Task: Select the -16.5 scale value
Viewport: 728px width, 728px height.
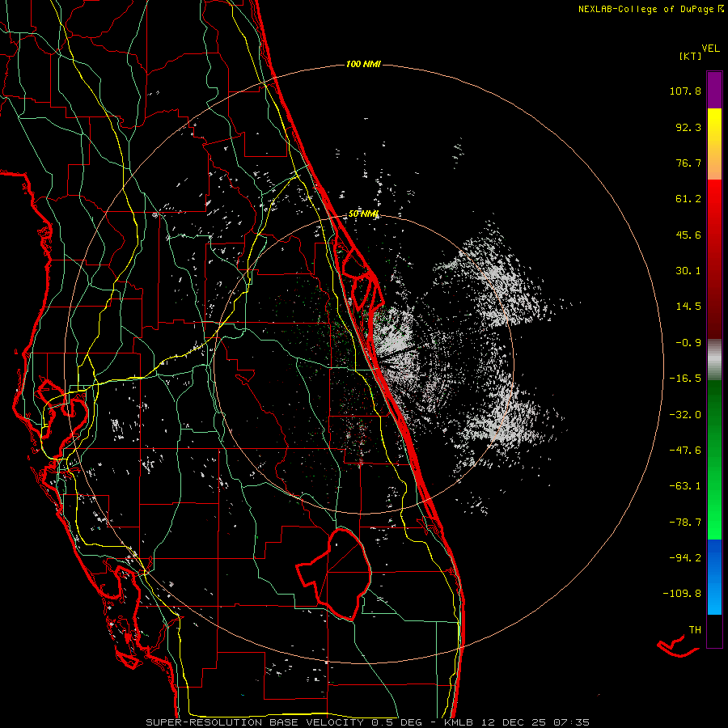Action: pos(685,379)
